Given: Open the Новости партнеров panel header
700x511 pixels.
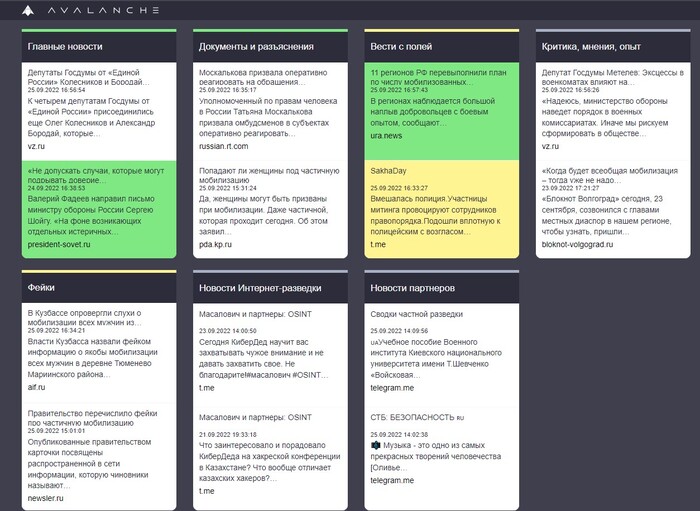Looking at the screenshot, I should tap(442, 288).
